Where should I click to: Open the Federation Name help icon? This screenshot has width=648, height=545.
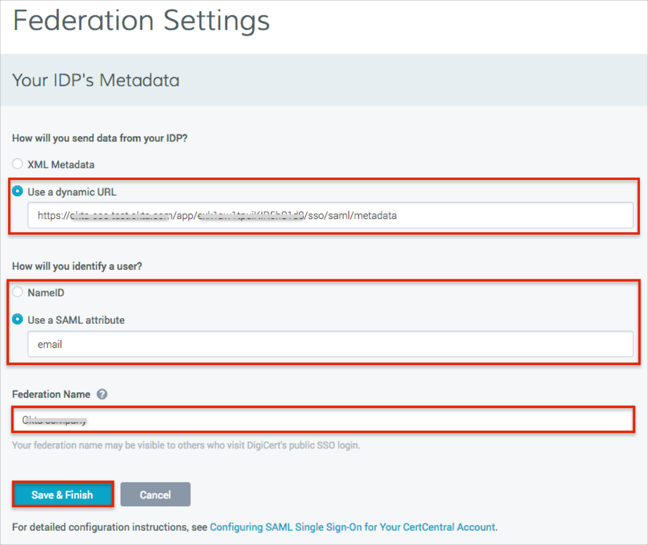pyautogui.click(x=102, y=394)
